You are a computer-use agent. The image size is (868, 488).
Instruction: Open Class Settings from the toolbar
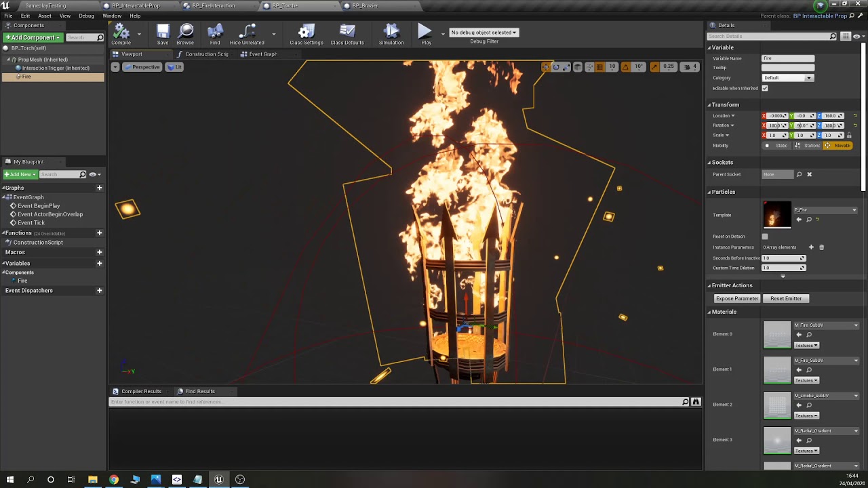[307, 35]
